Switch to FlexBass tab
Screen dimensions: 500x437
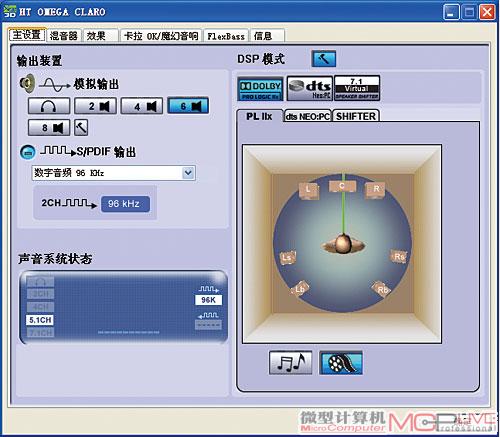pyautogui.click(x=226, y=36)
